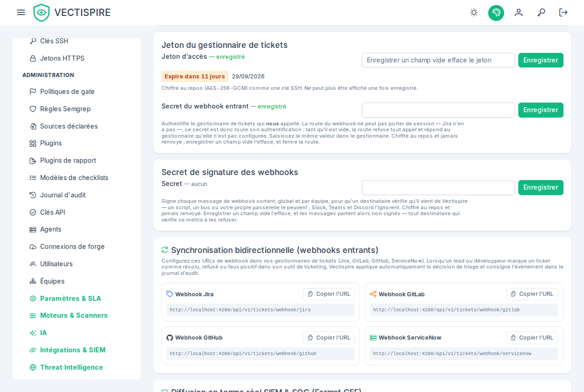Viewport: 584px width, 392px height.
Task: Click the Vectispire shield logo
Action: pos(42,13)
